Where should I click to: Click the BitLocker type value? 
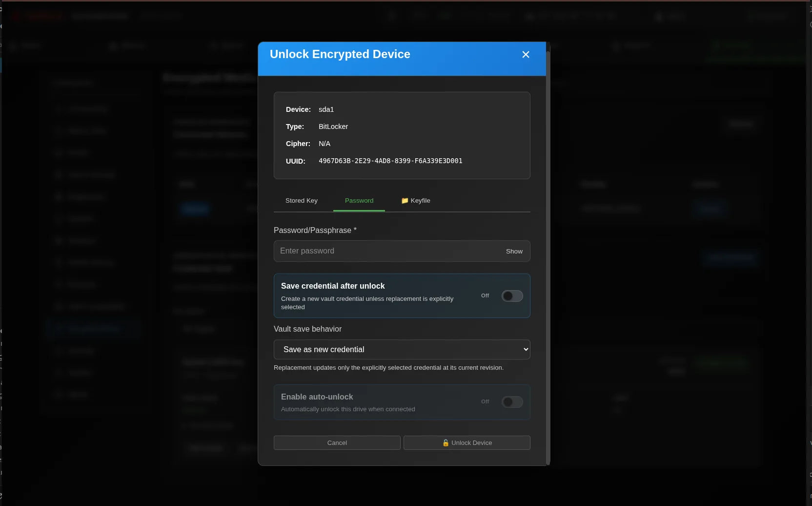(x=333, y=126)
